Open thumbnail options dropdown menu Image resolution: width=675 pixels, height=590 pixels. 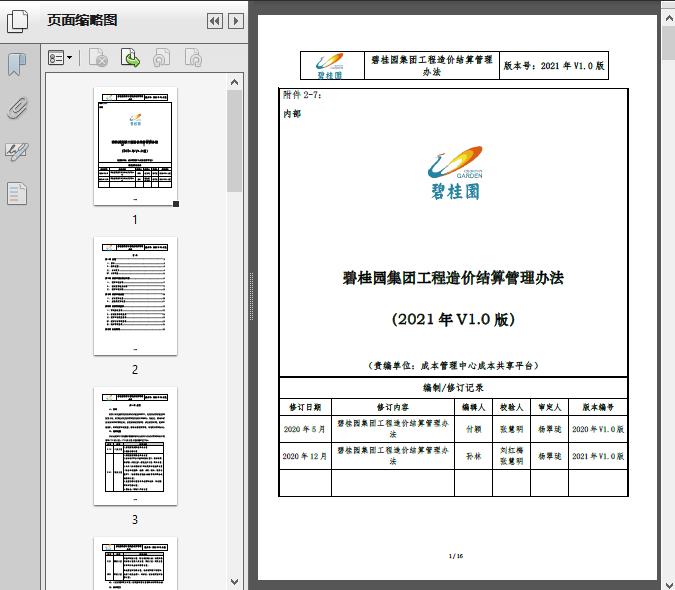point(60,58)
